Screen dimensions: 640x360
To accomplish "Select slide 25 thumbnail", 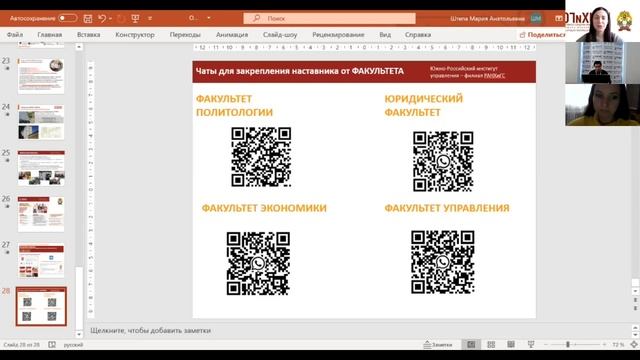I will click(41, 168).
